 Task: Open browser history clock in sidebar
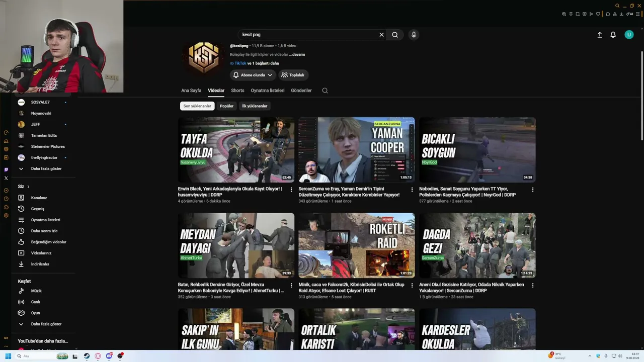pos(6,199)
